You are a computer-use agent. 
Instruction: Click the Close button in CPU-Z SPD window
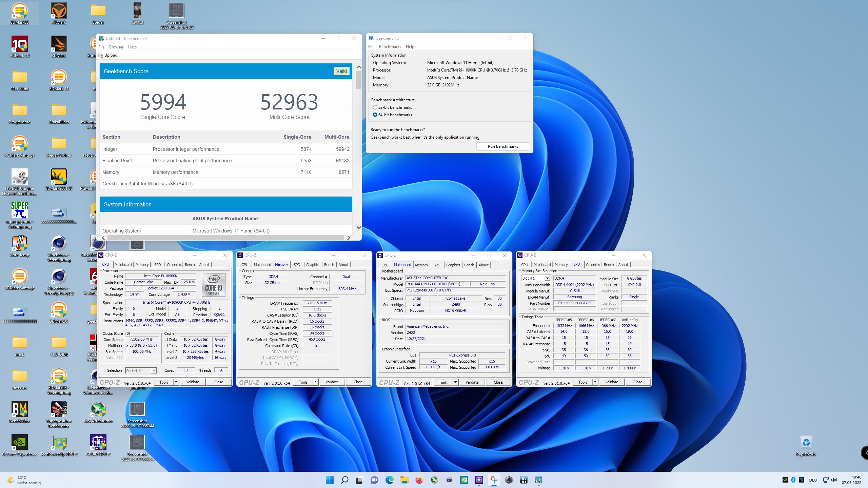pyautogui.click(x=638, y=382)
